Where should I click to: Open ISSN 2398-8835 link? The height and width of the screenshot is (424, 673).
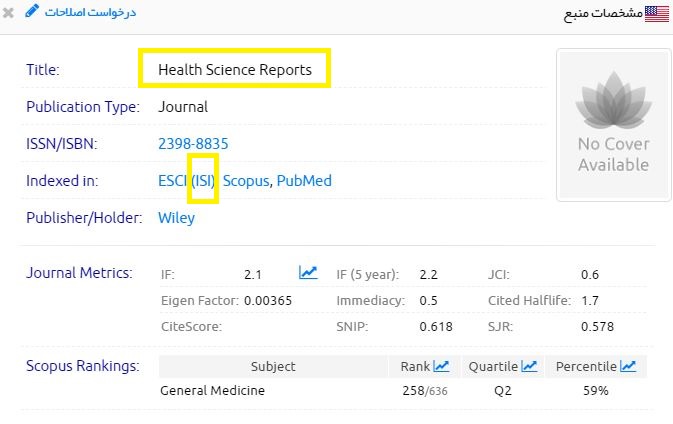(x=193, y=144)
